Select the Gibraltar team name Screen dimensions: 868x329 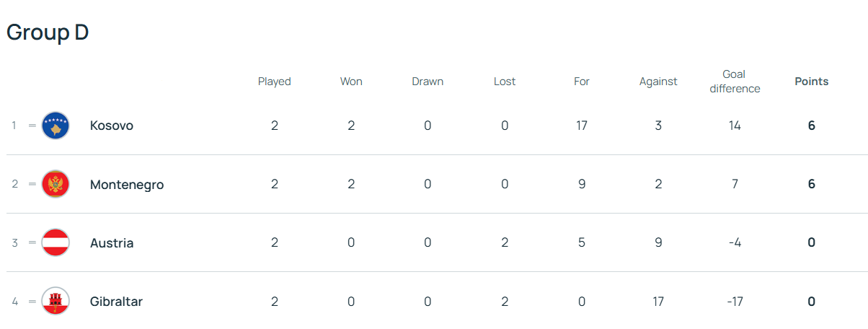116,302
